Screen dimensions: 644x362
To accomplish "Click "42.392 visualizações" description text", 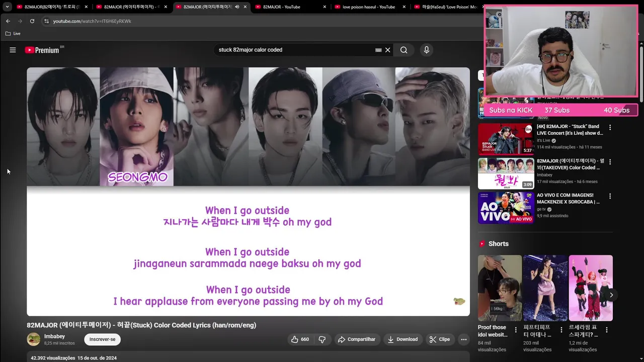I will (x=53, y=358).
